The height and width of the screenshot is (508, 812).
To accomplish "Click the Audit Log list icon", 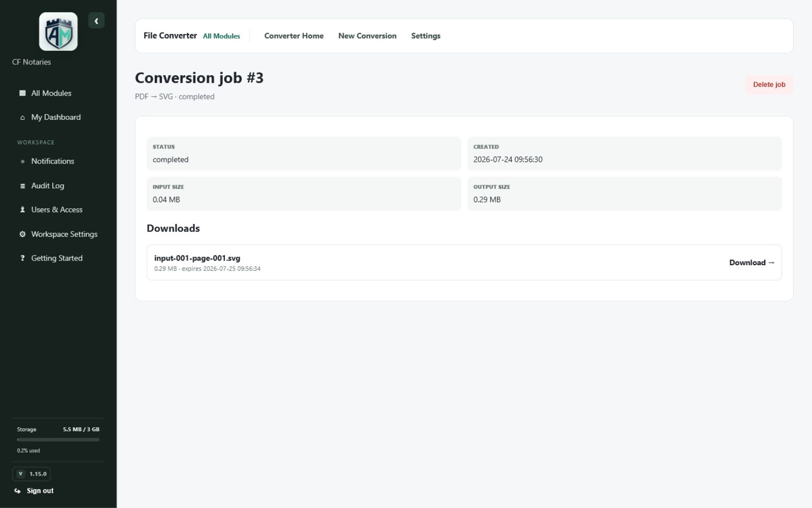I will 22,186.
